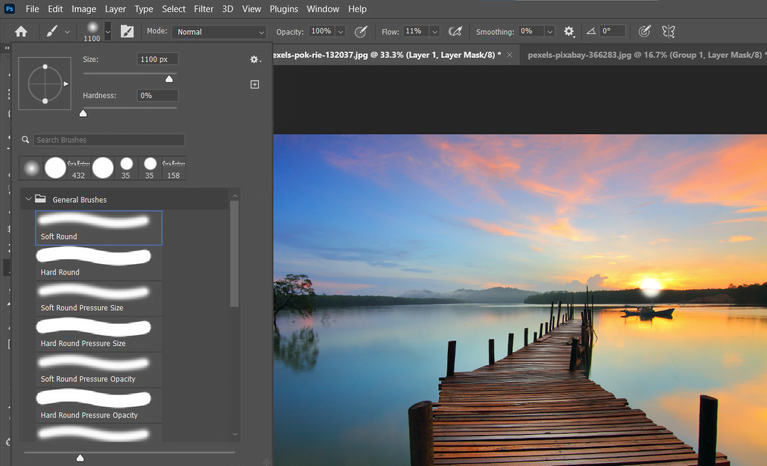767x466 pixels.
Task: Toggle pressure for size icon
Action: (645, 32)
